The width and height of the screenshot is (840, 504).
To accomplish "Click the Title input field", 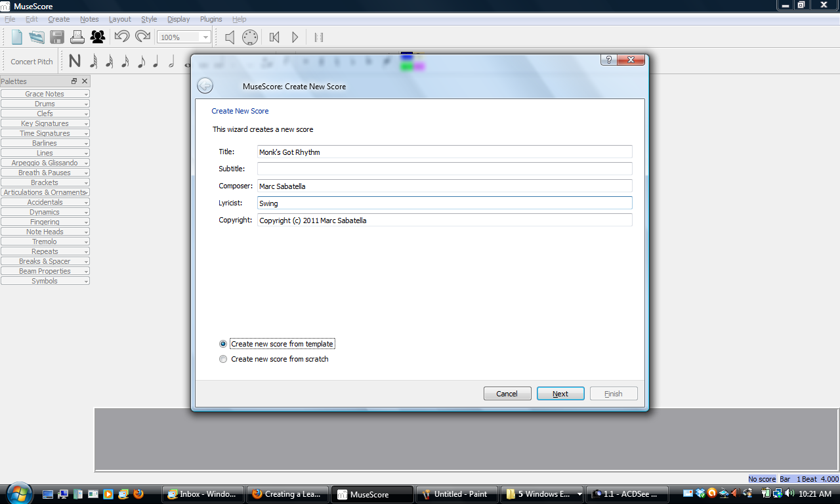I will pyautogui.click(x=445, y=152).
